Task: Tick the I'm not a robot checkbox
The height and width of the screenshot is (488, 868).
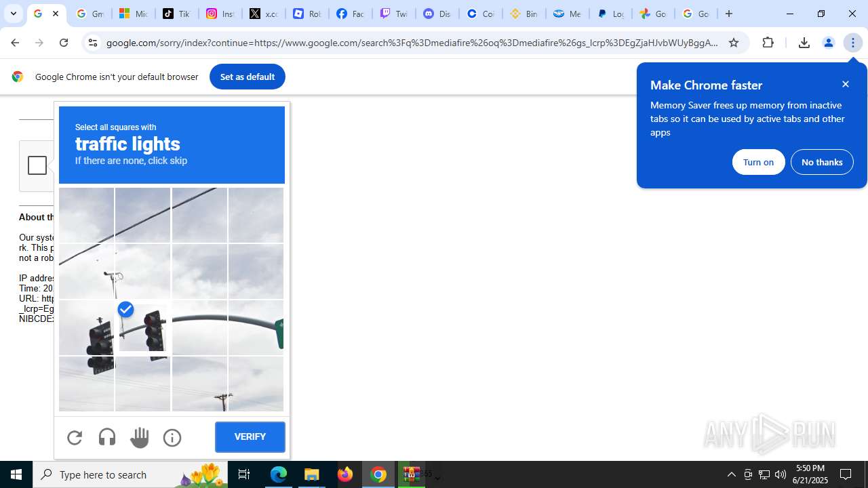Action: pos(37,165)
